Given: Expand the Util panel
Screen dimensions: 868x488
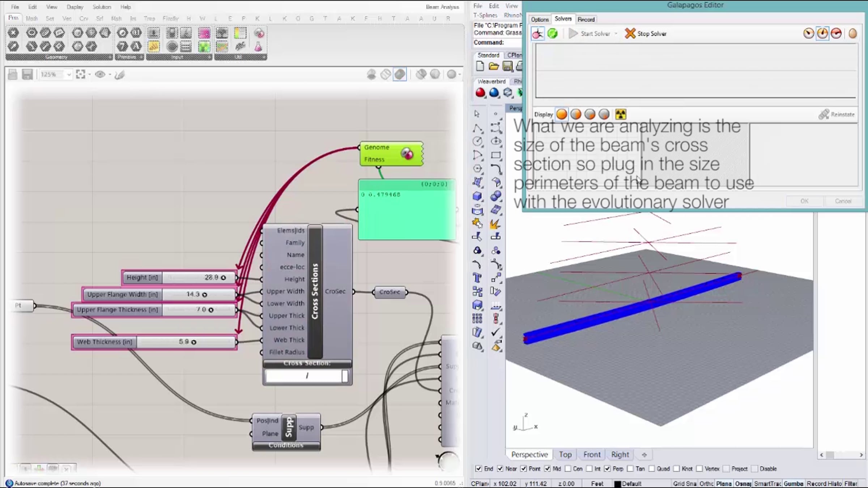Looking at the screenshot, I should (x=264, y=57).
